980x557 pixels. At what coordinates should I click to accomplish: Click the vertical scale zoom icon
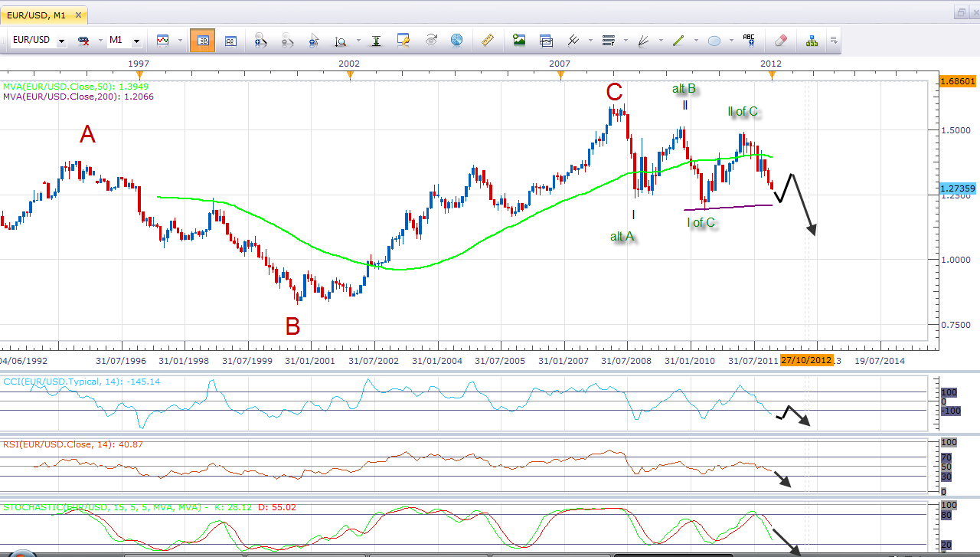click(x=341, y=41)
